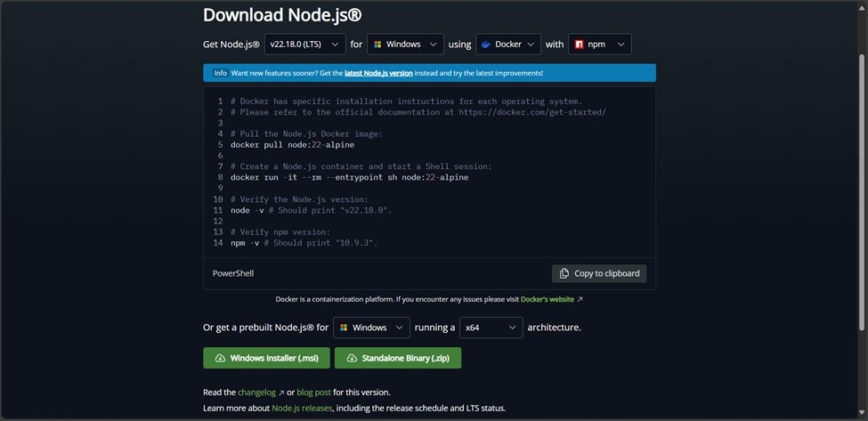Expand the Docker install method dropdown chevron
Viewport: 868px width, 421px height.
pos(529,45)
